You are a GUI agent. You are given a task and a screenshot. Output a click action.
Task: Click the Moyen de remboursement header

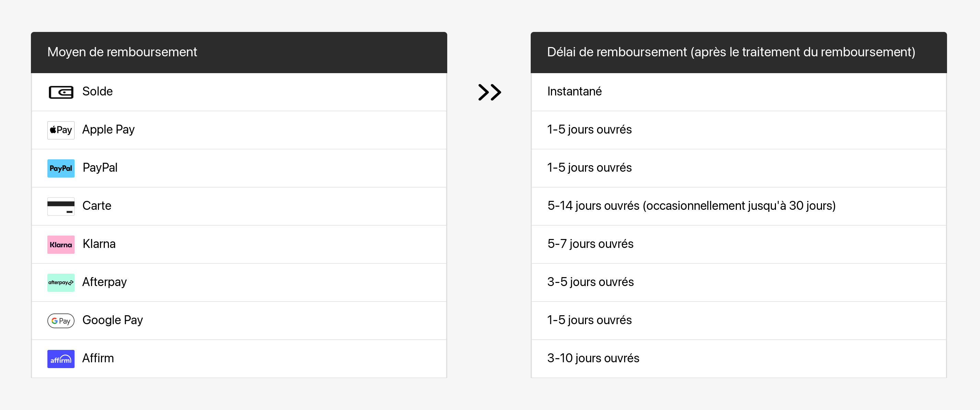(122, 52)
